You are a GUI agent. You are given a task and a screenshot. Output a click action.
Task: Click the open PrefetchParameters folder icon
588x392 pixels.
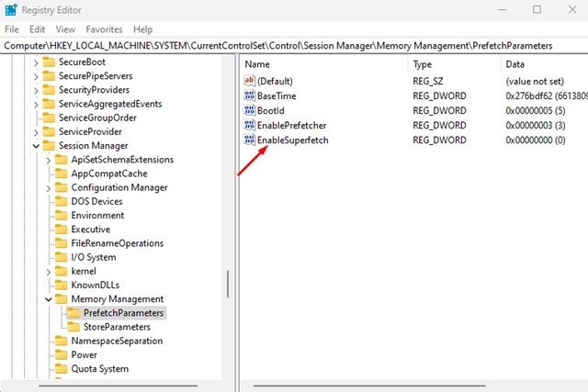tap(73, 312)
